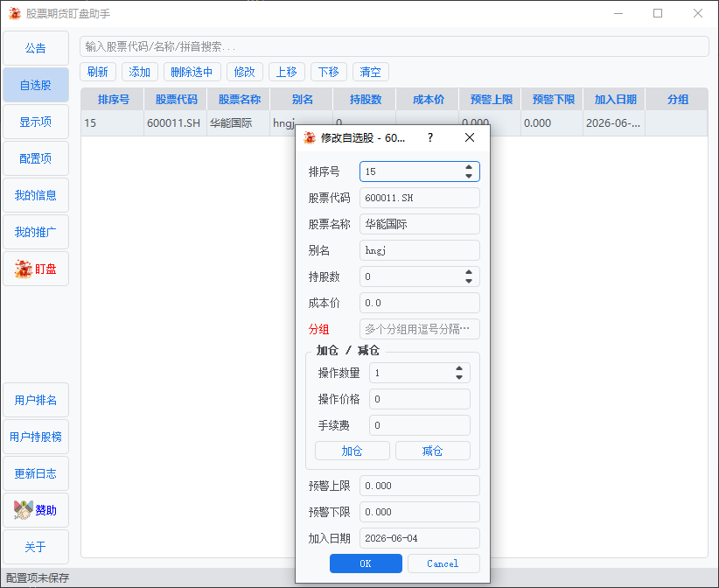Click the 刷新 refresh button
719x588 pixels.
tap(98, 72)
